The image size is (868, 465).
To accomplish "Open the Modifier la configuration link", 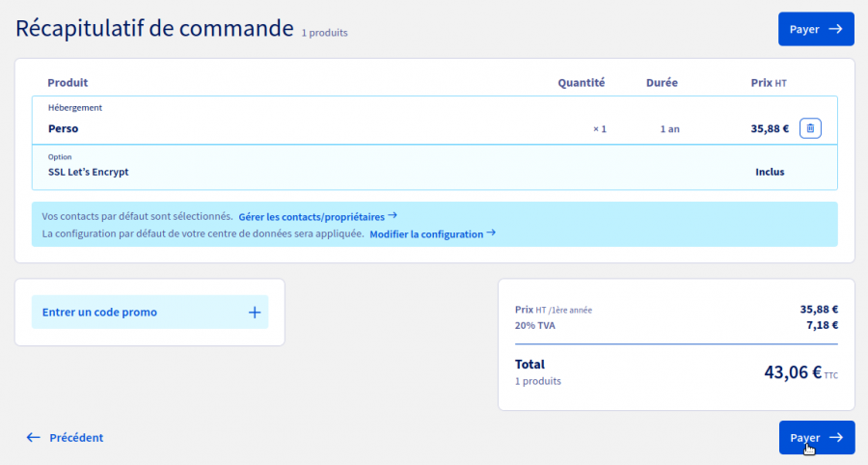I will click(426, 234).
